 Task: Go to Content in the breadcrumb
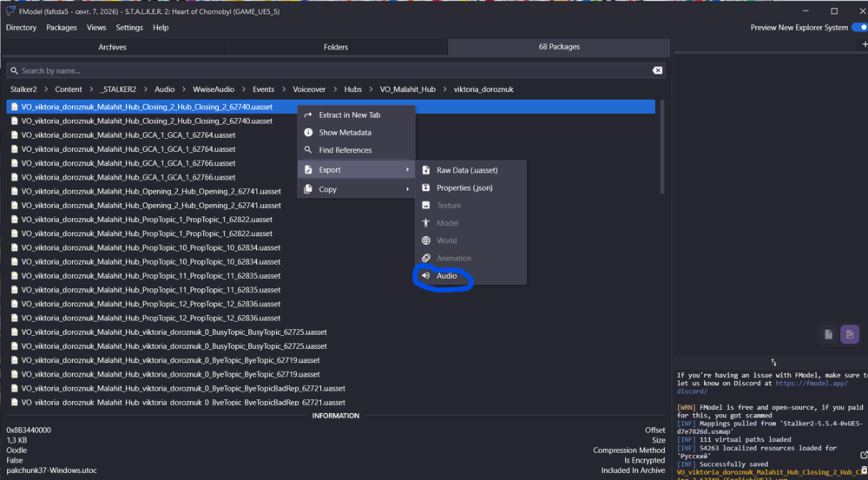(x=68, y=89)
